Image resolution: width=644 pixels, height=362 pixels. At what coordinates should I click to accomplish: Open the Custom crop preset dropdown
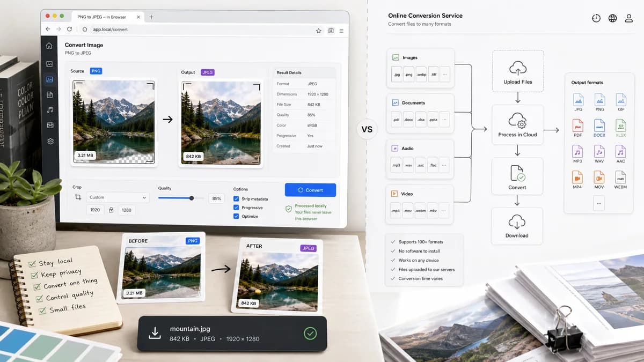tap(118, 197)
